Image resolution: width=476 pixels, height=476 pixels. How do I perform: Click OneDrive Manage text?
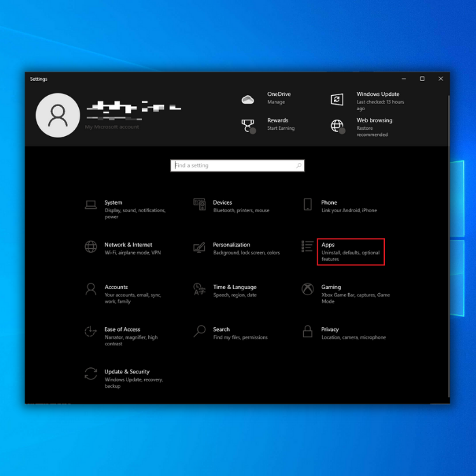(276, 102)
